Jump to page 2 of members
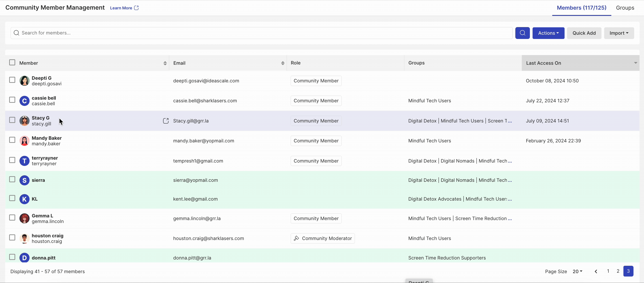The image size is (644, 283). pyautogui.click(x=618, y=271)
